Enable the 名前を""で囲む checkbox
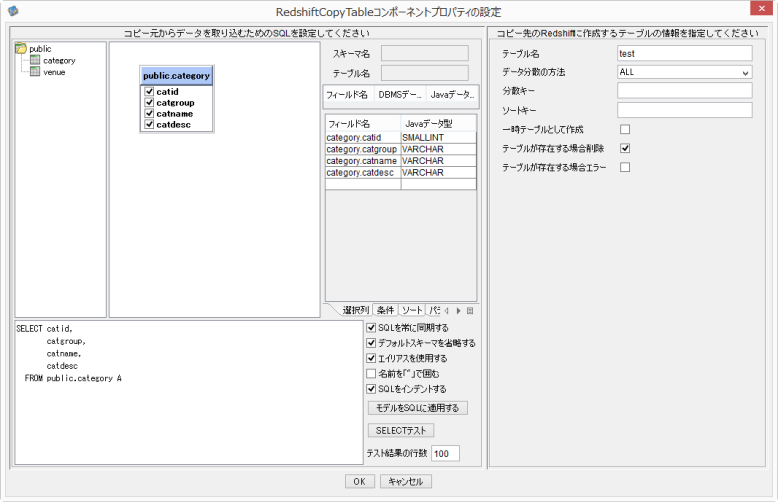This screenshot has width=778, height=502. point(372,373)
